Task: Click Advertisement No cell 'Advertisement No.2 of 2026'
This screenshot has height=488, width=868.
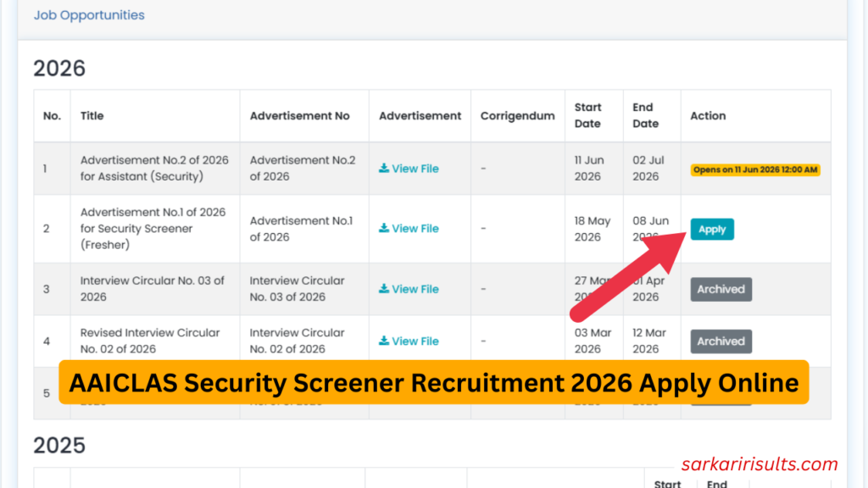Action: pyautogui.click(x=303, y=169)
